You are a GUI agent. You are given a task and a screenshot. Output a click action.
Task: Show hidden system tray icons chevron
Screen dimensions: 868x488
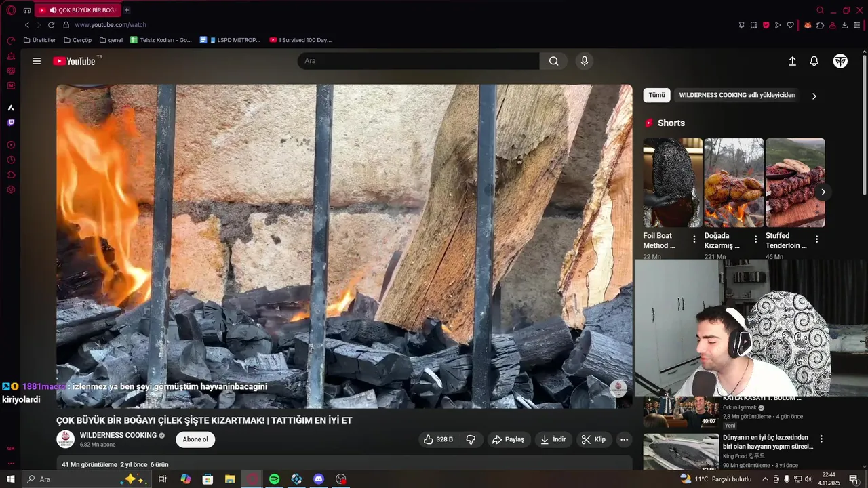click(765, 479)
